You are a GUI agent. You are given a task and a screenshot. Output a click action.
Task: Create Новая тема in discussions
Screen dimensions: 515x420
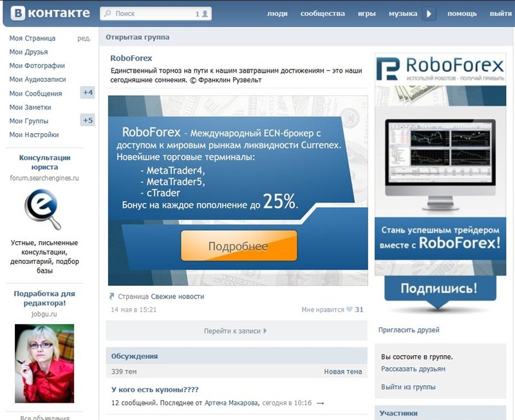343,372
